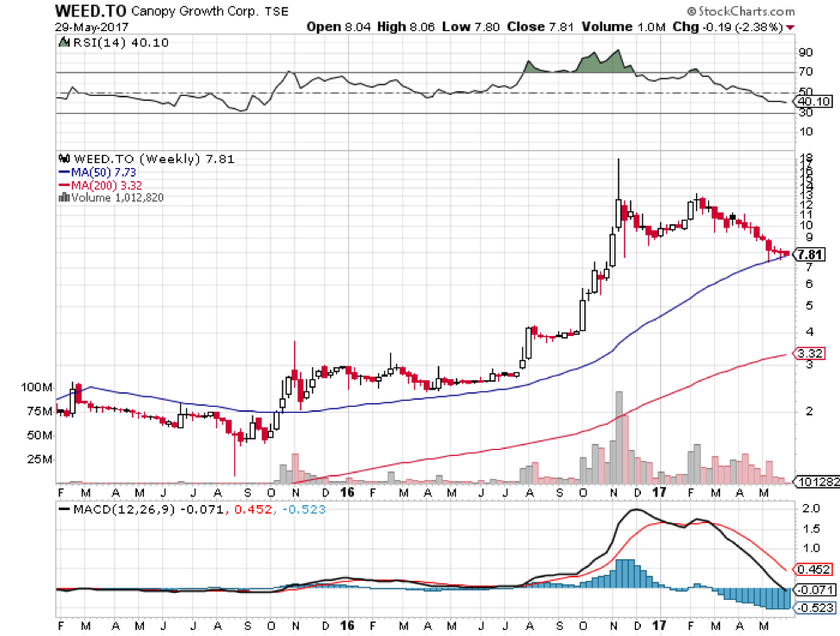
Task: Click the WEED.TO (Weekly) 7.81 legend
Action: pyautogui.click(x=153, y=159)
